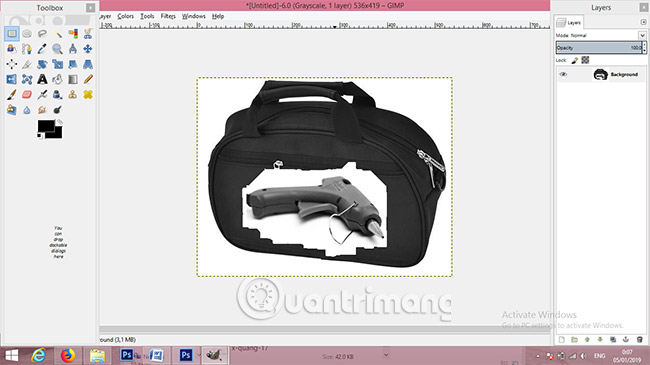Open the Help menu
Image resolution: width=650 pixels, height=365 pixels.
218,16
